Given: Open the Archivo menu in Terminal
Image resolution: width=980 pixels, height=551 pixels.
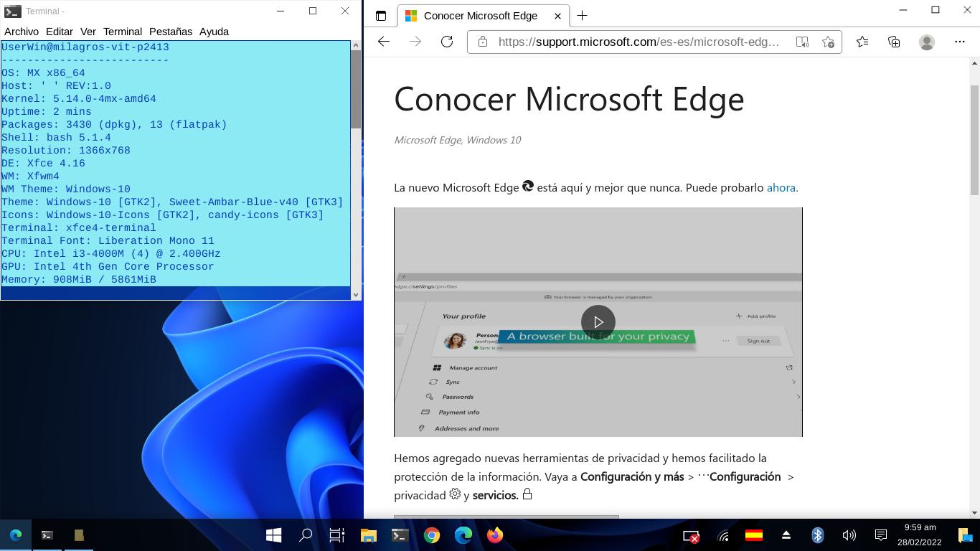Looking at the screenshot, I should pos(22,32).
